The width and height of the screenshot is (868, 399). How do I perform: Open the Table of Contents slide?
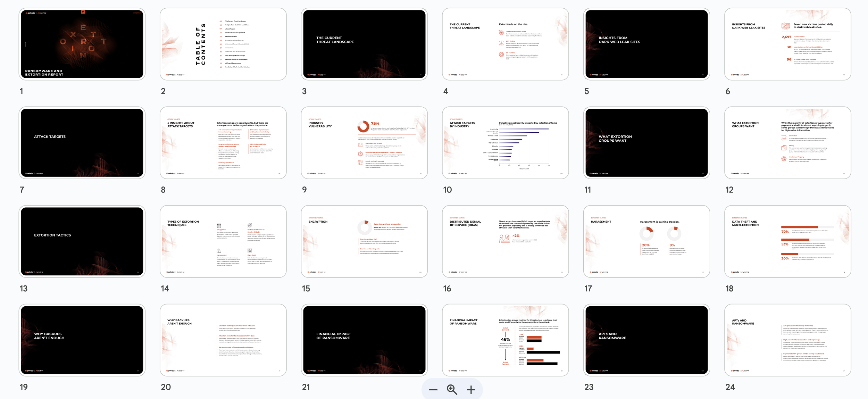[223, 44]
